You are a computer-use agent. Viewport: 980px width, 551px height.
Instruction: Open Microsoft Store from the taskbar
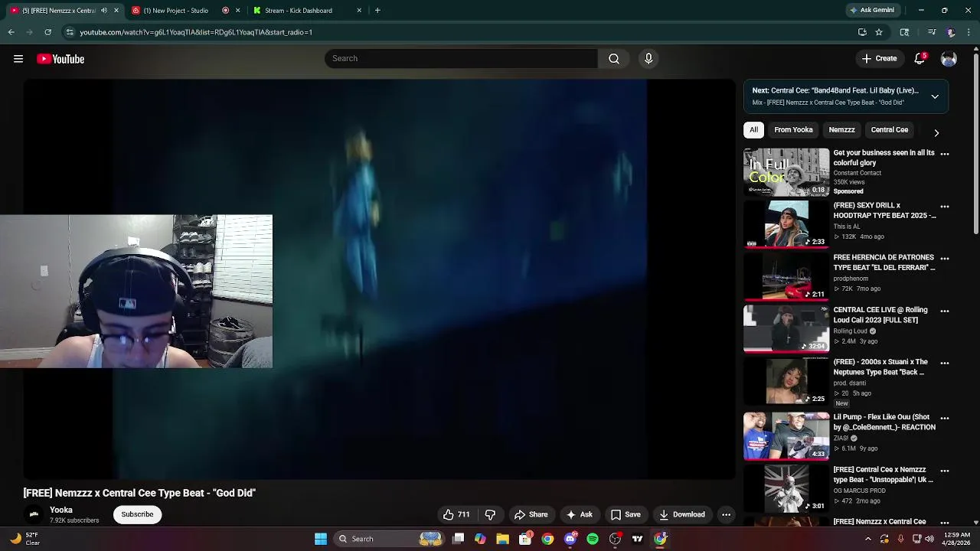(x=525, y=539)
